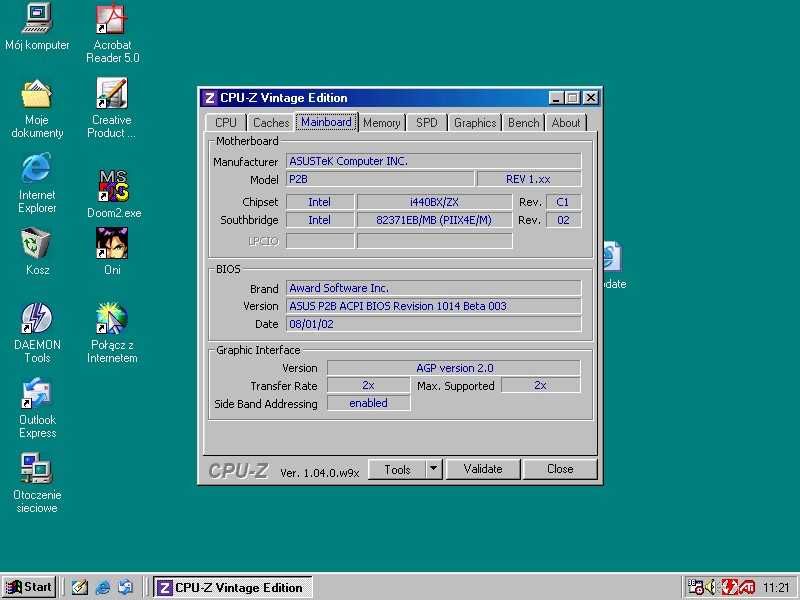
Task: Open the SPD tab
Action: [427, 123]
